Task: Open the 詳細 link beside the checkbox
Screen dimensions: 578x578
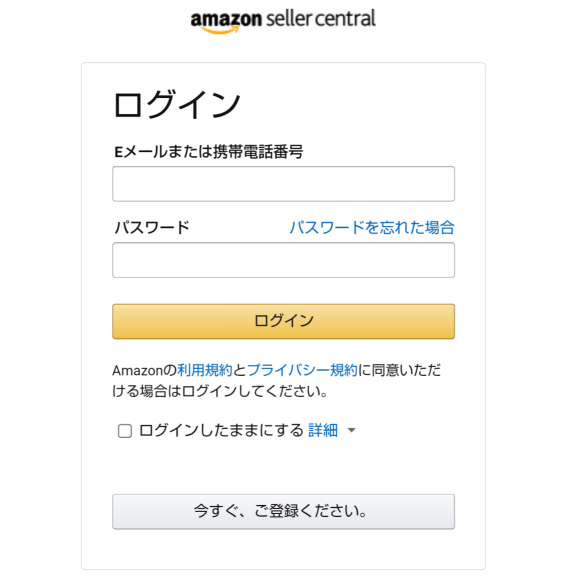Action: click(323, 430)
